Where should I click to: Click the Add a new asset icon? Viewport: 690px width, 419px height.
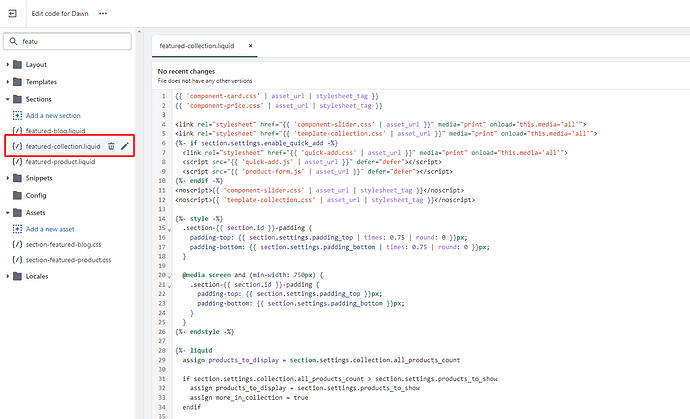pyautogui.click(x=17, y=228)
